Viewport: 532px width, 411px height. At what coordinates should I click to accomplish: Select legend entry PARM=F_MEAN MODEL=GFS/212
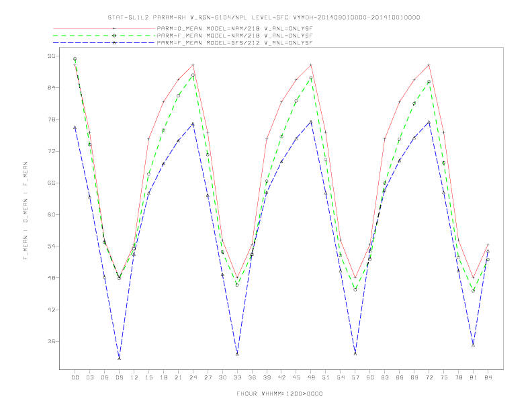[x=234, y=43]
